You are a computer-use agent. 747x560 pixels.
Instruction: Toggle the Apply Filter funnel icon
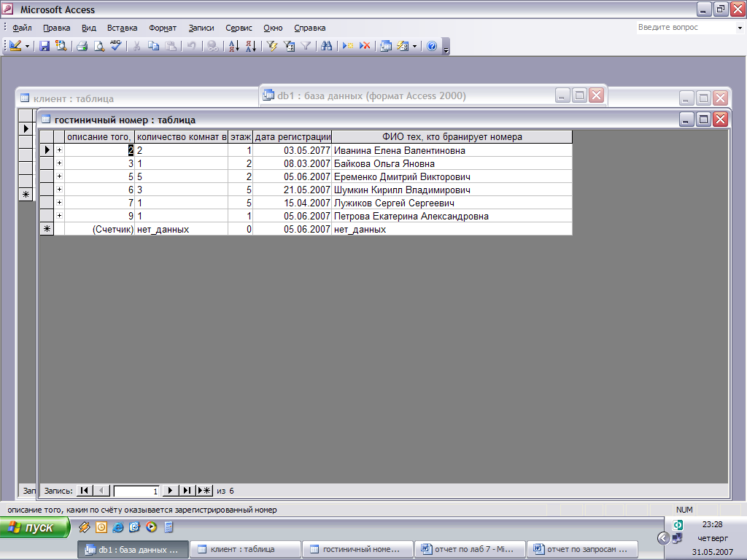click(306, 46)
